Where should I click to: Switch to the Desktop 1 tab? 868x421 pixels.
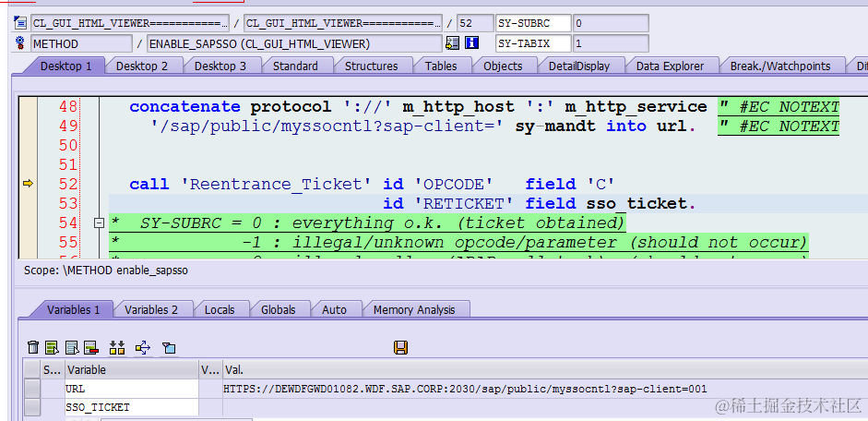pos(65,66)
